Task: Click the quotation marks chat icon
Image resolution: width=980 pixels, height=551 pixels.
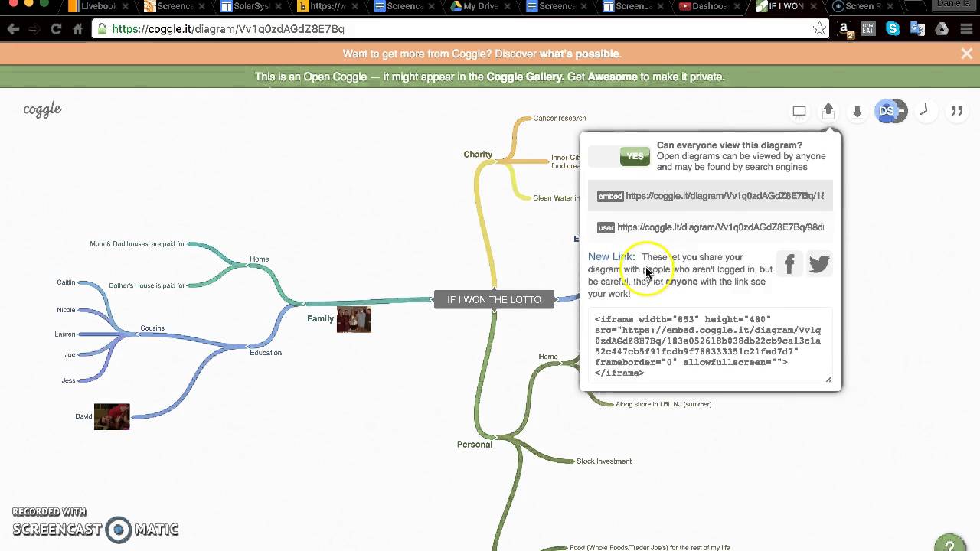Action: (x=957, y=111)
